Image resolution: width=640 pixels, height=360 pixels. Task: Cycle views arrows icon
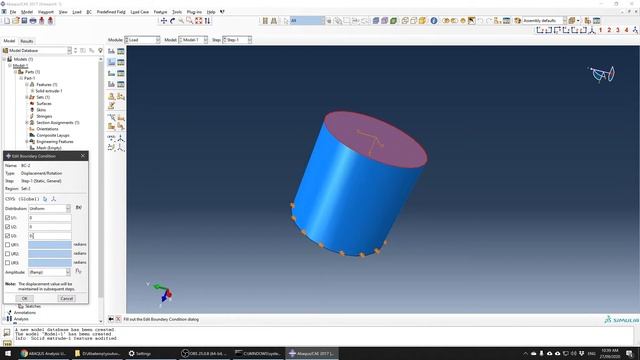(208, 20)
